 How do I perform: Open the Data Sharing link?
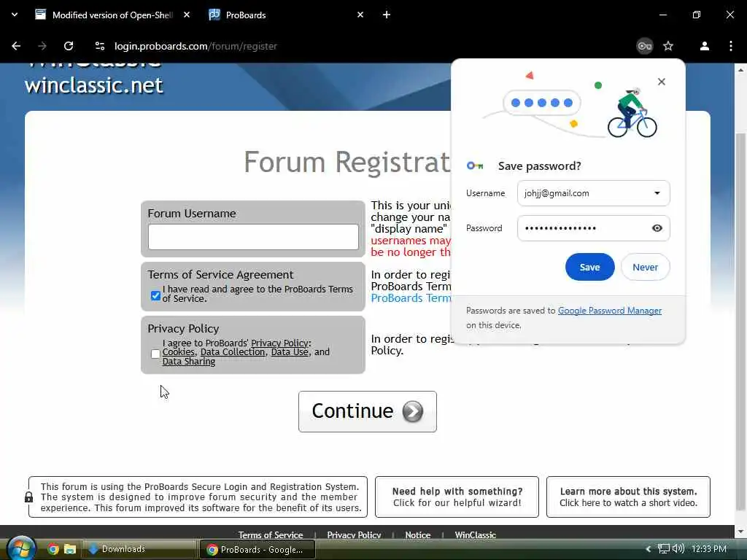[189, 362]
